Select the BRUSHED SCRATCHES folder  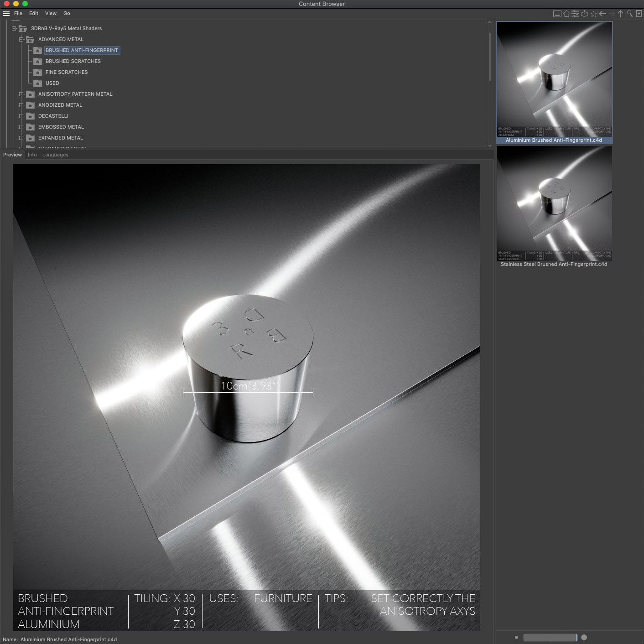coord(73,61)
